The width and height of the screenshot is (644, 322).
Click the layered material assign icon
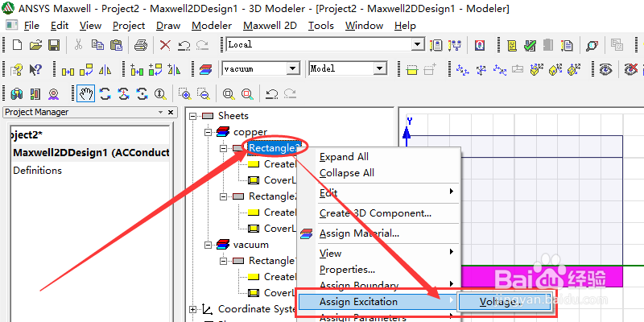[205, 70]
